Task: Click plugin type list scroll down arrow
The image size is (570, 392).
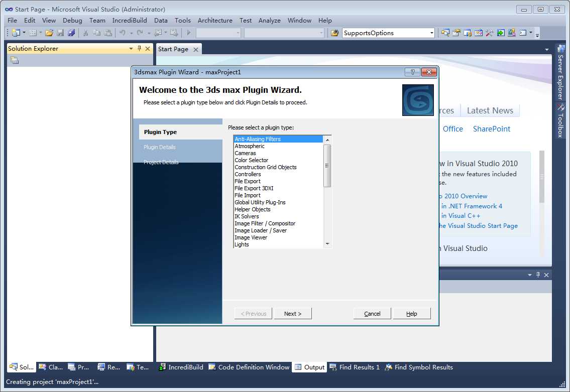Action: [327, 244]
